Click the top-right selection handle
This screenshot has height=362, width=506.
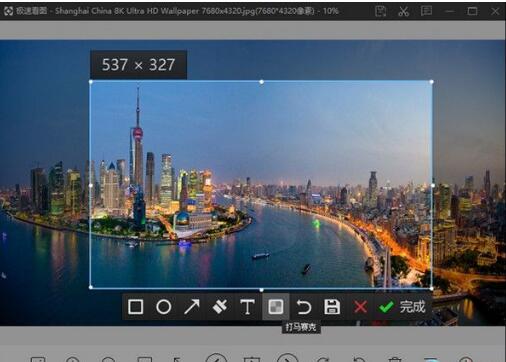[432, 82]
